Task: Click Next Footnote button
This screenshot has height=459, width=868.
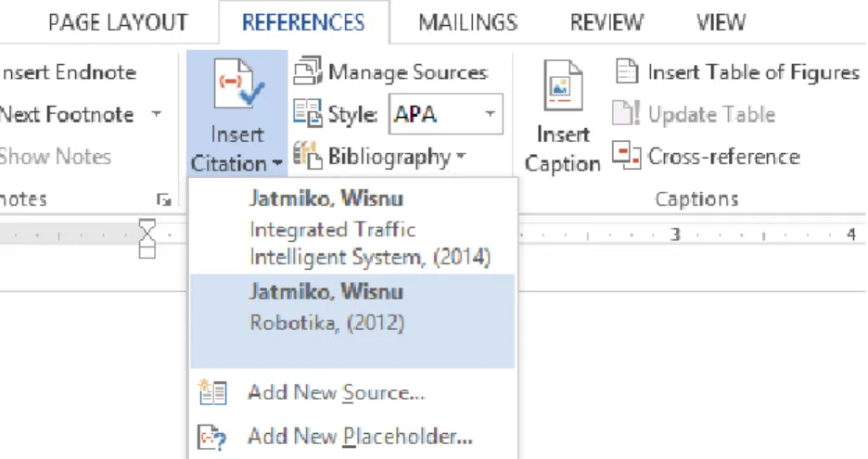Action: pos(67,115)
